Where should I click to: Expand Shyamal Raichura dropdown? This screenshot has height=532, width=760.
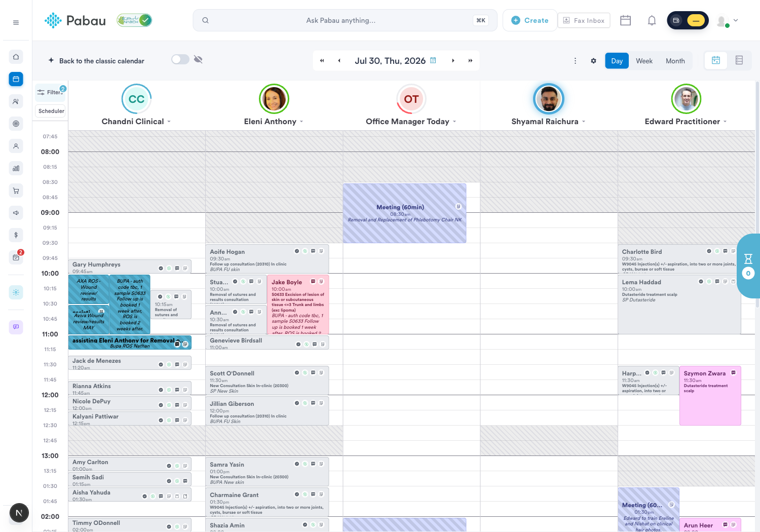tap(584, 122)
